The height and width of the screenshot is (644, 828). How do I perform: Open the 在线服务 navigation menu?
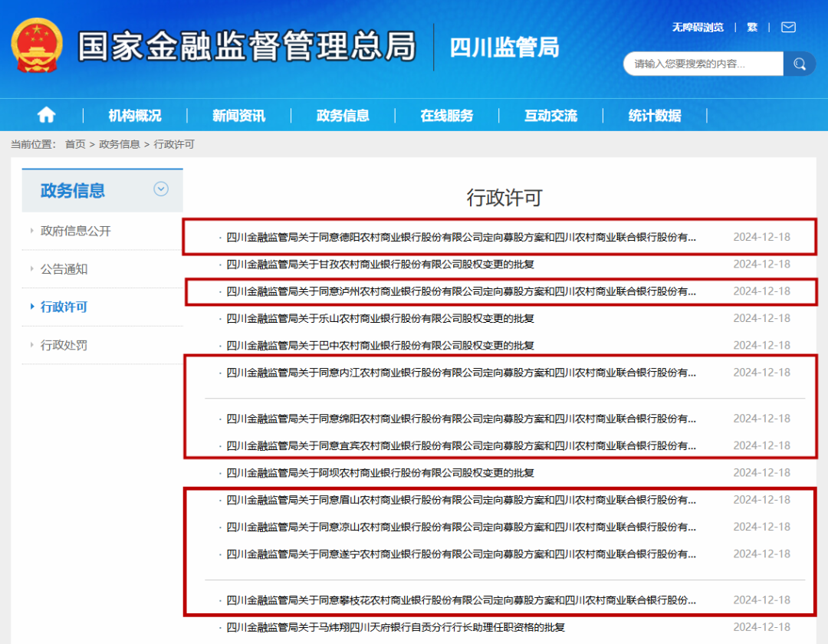447,115
